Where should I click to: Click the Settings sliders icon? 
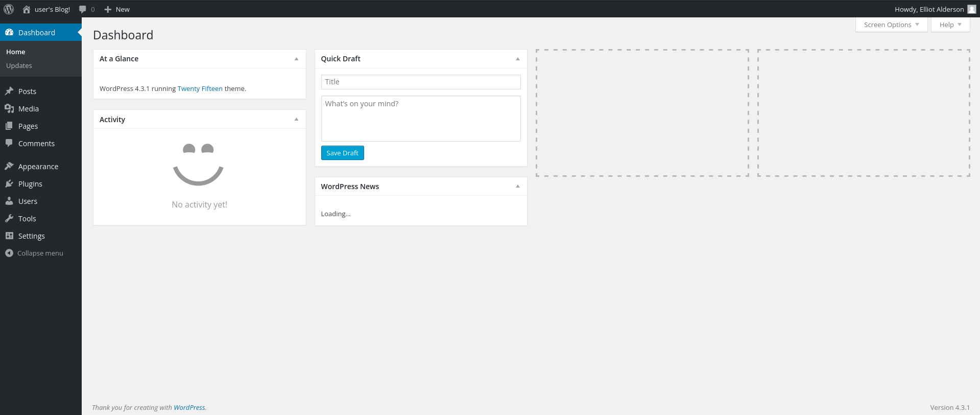tap(9, 236)
